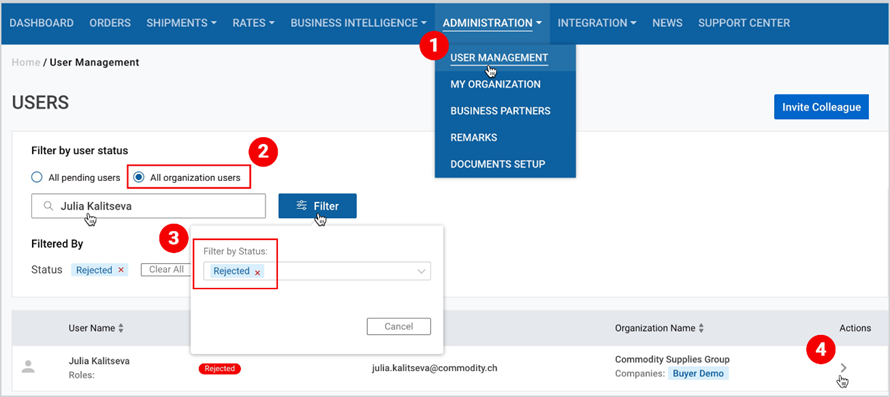Expand the Rates menu
This screenshot has height=397, width=890.
254,23
